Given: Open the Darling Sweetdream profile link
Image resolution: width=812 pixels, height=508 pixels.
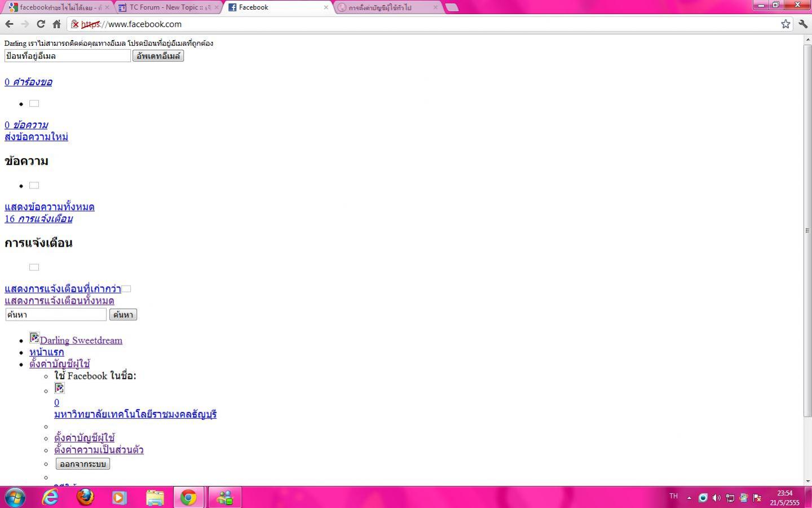Looking at the screenshot, I should [81, 340].
